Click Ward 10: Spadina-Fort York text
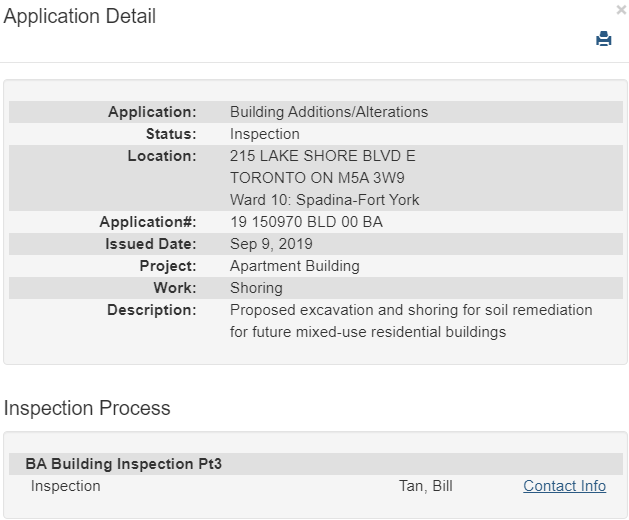Screen dimensions: 629x520 click(x=324, y=200)
